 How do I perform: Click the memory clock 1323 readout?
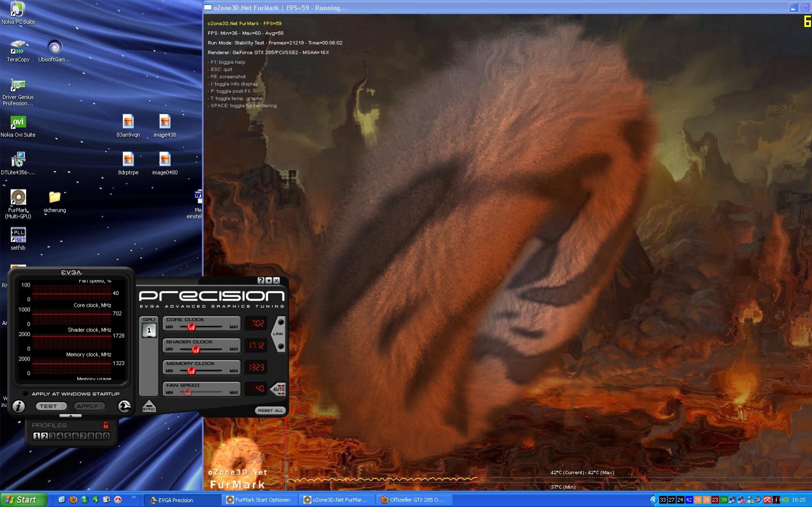(256, 367)
